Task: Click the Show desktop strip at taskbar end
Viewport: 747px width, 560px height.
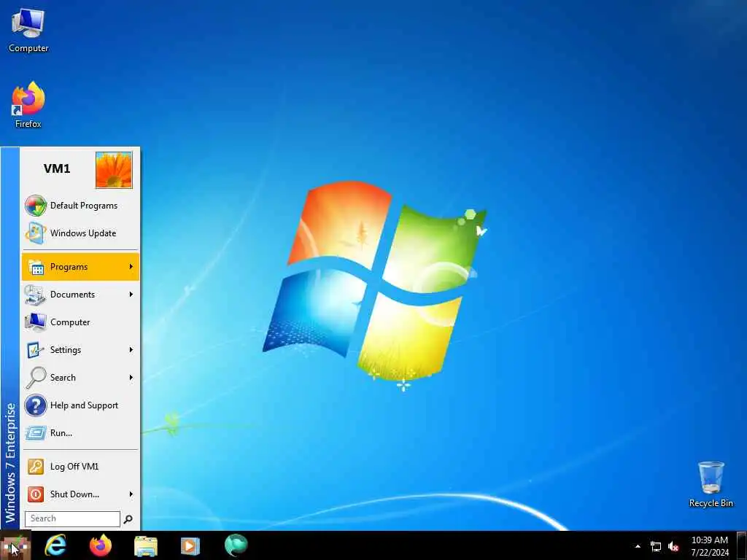Action: point(742,545)
